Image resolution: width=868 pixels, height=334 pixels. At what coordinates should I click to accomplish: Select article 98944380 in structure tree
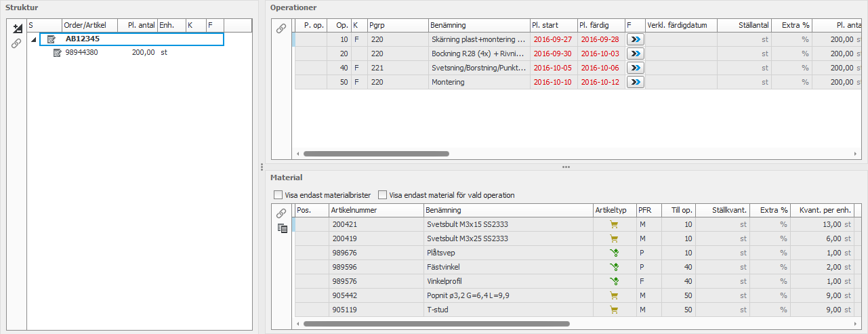click(81, 52)
